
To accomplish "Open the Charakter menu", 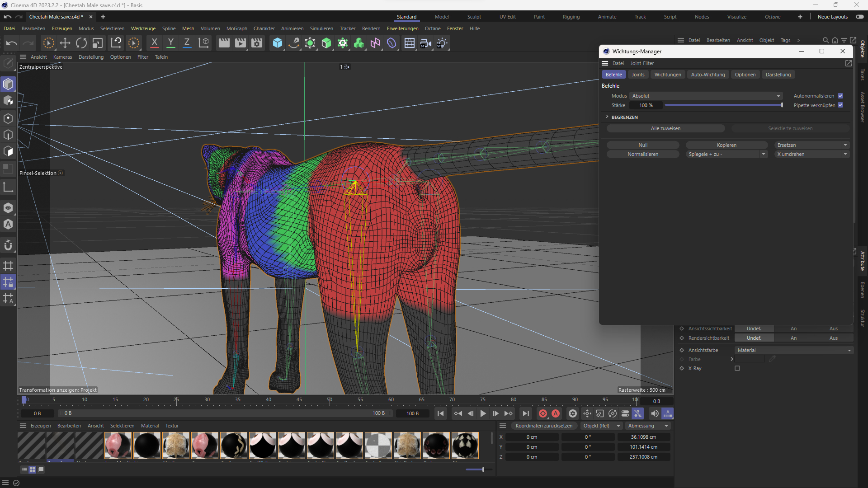I will [264, 28].
